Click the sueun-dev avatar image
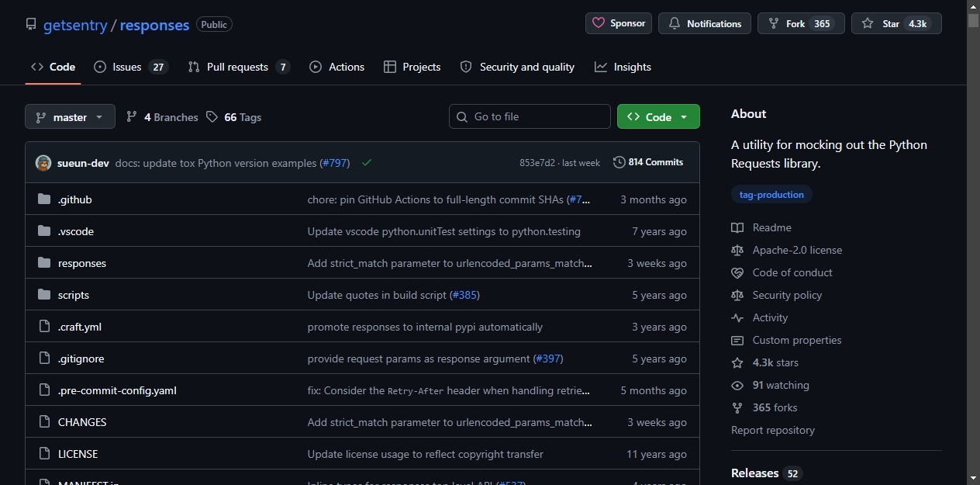 [43, 163]
